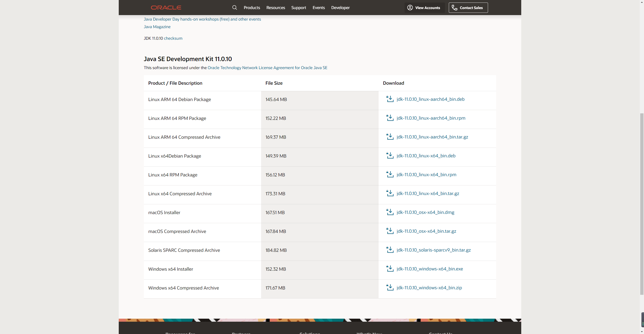
Task: Download jdk-11.0.10_osx-x64_bin.tar.gz file link
Action: point(426,231)
